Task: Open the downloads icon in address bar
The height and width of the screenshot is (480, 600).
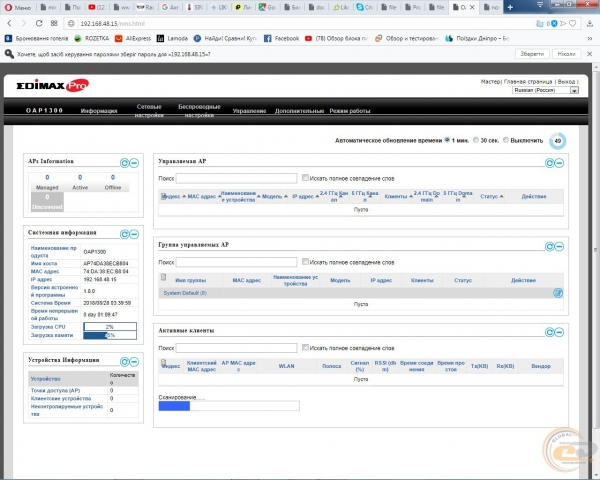Action: pyautogui.click(x=590, y=23)
